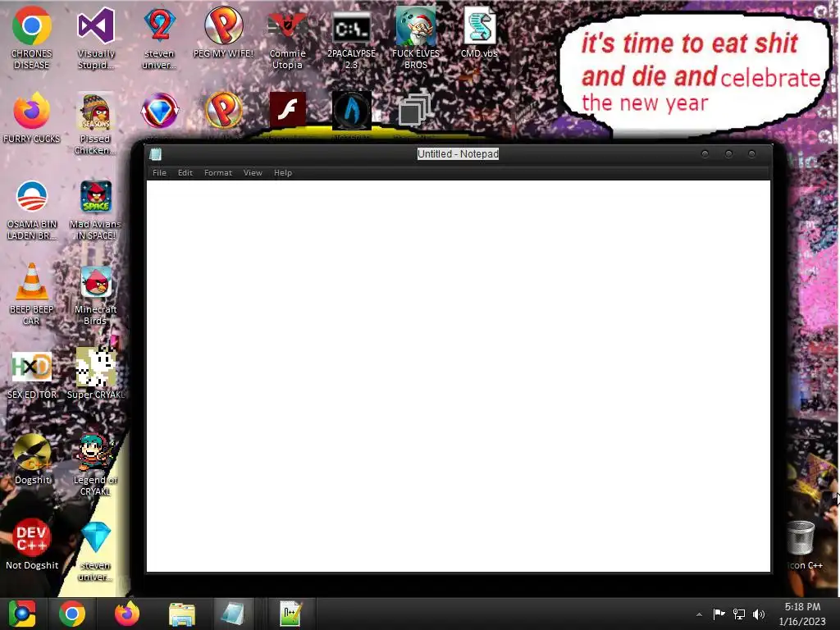Screen dimensions: 840x630
Task: Open the File menu in Notepad
Action: pos(159,172)
